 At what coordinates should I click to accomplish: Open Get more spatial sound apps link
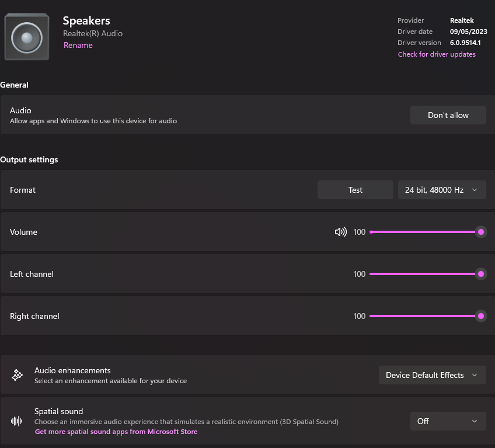pyautogui.click(x=116, y=432)
